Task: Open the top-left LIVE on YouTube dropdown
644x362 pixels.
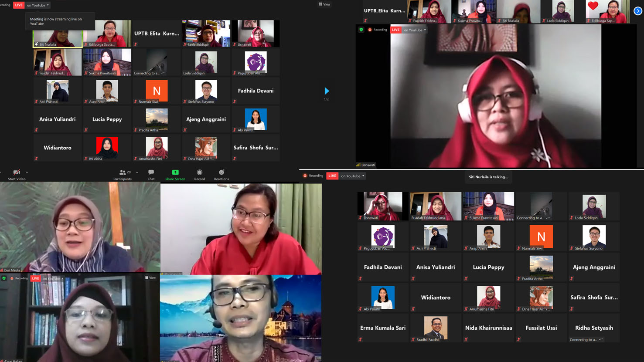Action: tap(37, 5)
